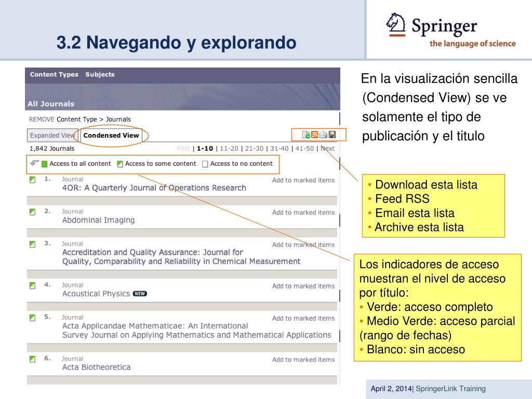Open the Acoustical Physics journal
The image size is (532, 399).
tap(96, 294)
